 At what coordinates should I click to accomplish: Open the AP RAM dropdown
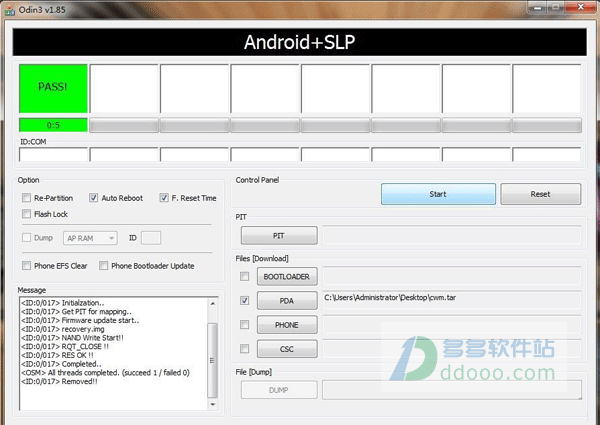coord(90,238)
